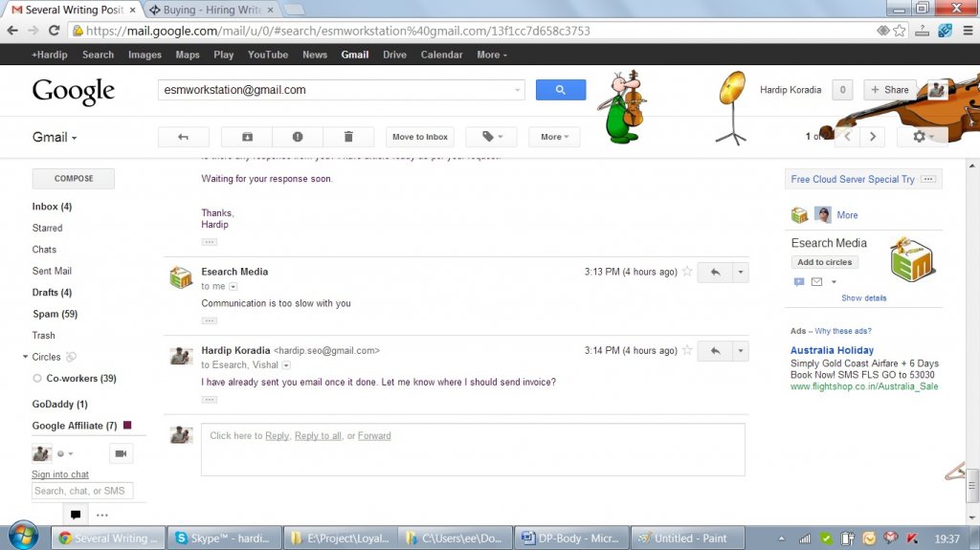Delete conversation with trash icon

click(348, 137)
